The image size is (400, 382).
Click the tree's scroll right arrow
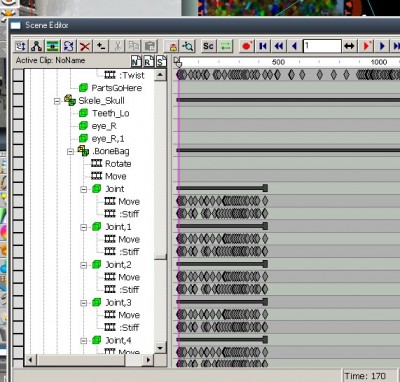click(148, 360)
